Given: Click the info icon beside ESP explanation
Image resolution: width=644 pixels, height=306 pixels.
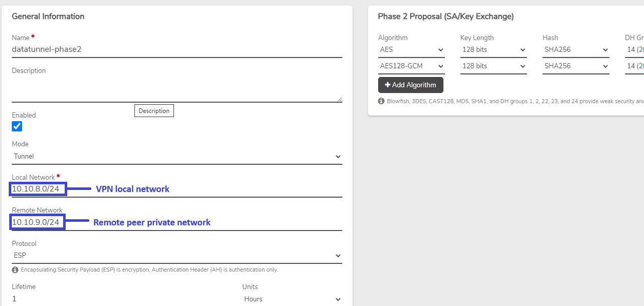Looking at the screenshot, I should (x=15, y=270).
